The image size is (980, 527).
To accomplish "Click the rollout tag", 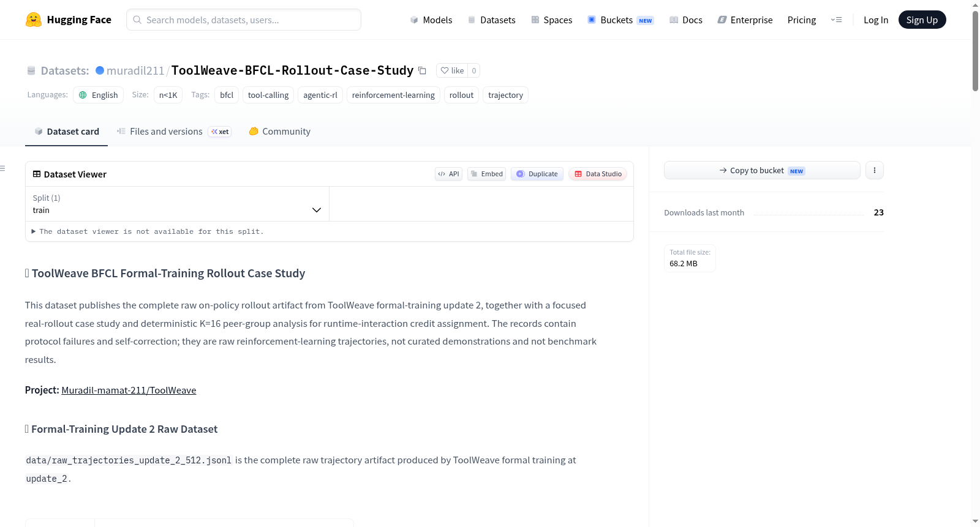I will point(461,95).
